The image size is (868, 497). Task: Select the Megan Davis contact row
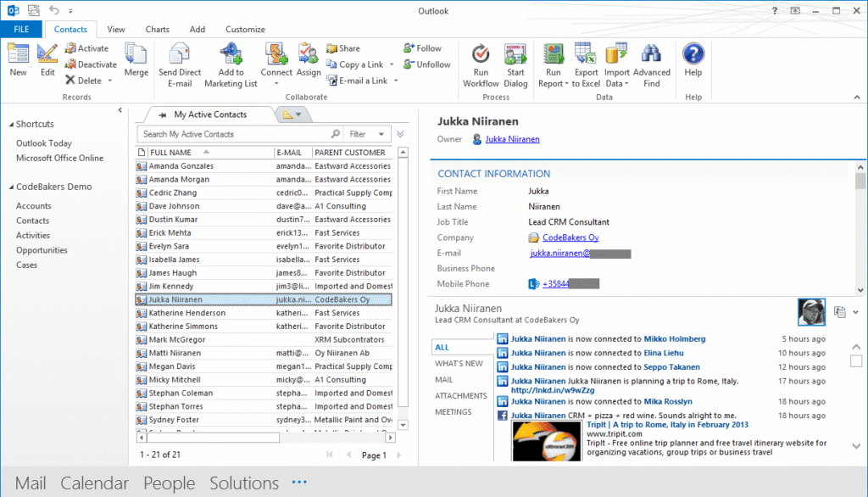tap(264, 366)
